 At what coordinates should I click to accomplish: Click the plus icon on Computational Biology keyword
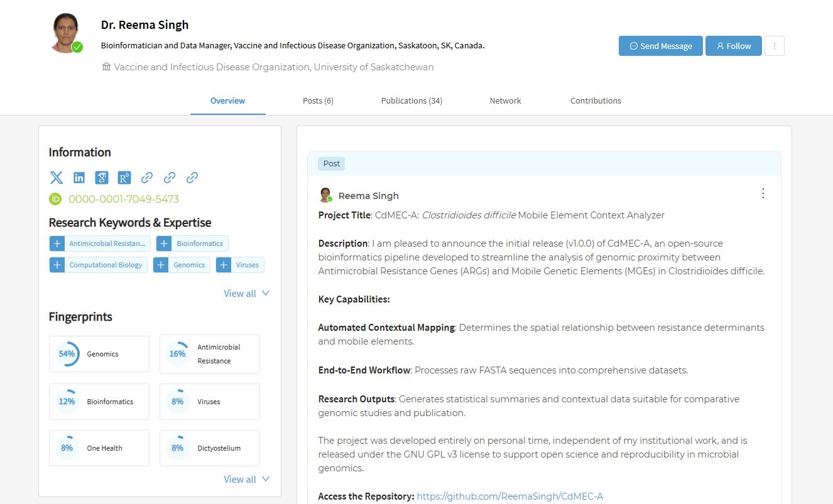coord(57,265)
